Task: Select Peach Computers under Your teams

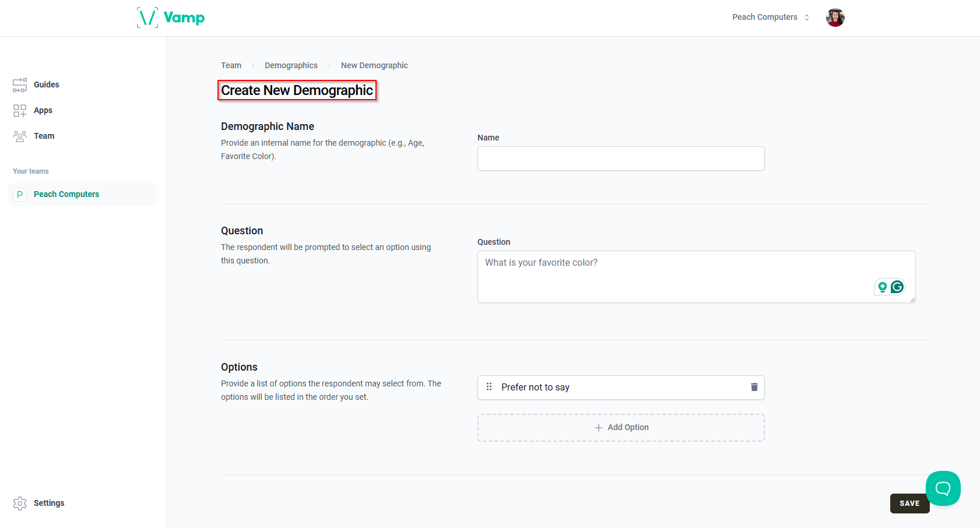Action: click(66, 194)
